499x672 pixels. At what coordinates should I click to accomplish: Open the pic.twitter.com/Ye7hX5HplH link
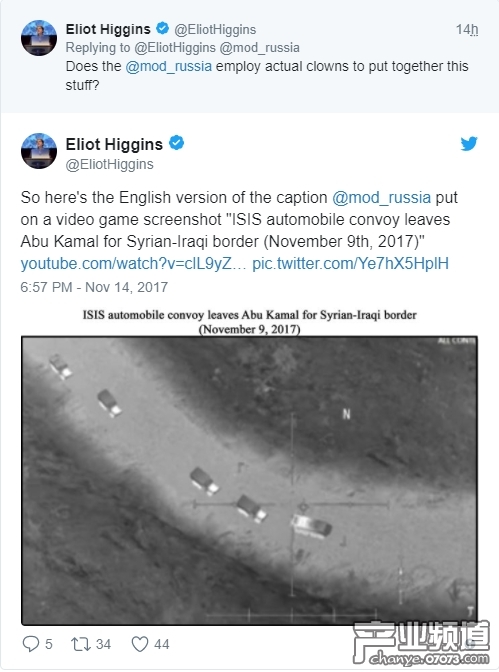[x=350, y=264]
